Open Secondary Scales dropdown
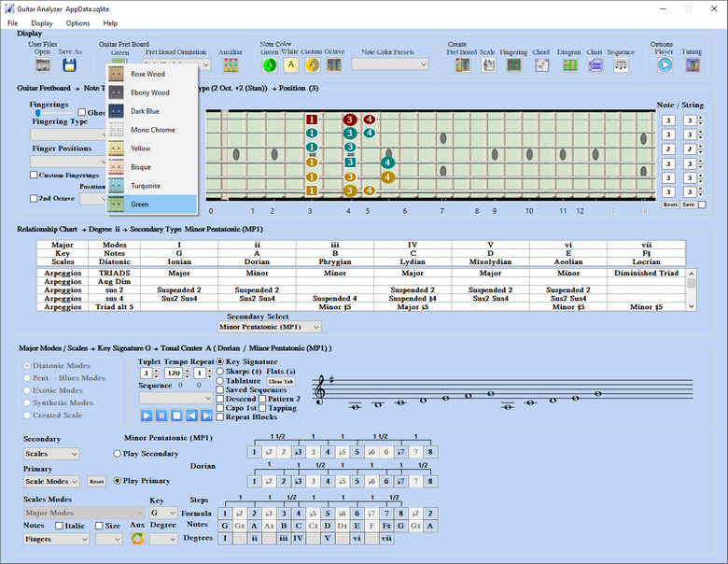This screenshot has height=564, width=728. coord(51,454)
